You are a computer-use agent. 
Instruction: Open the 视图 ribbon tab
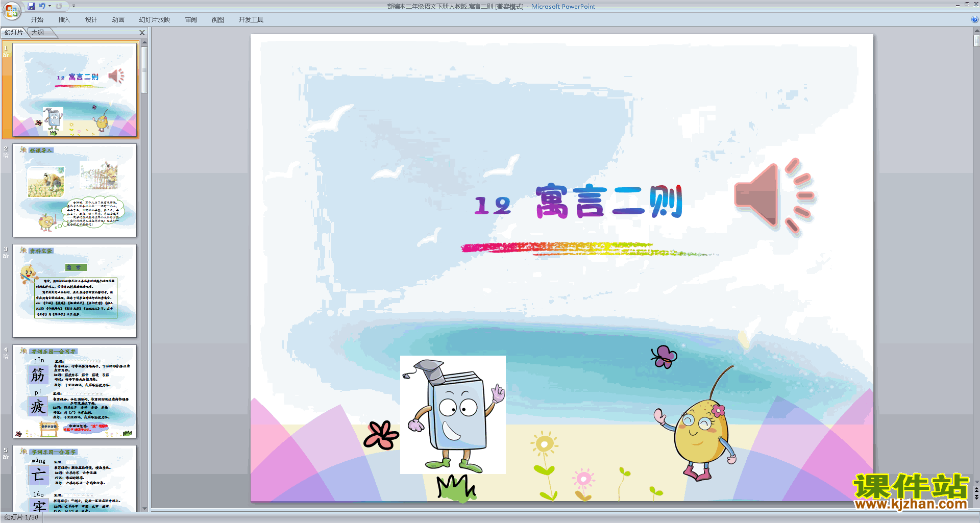[218, 20]
